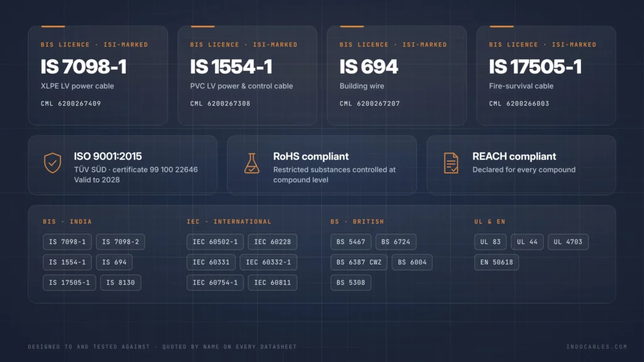Choose the BS 6387 CWZ chip
This screenshot has width=644, height=362.
pyautogui.click(x=359, y=262)
